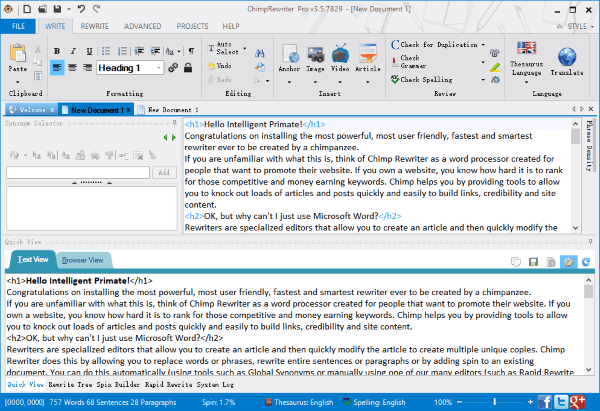
Task: Toggle underline formatting
Action: (x=89, y=51)
